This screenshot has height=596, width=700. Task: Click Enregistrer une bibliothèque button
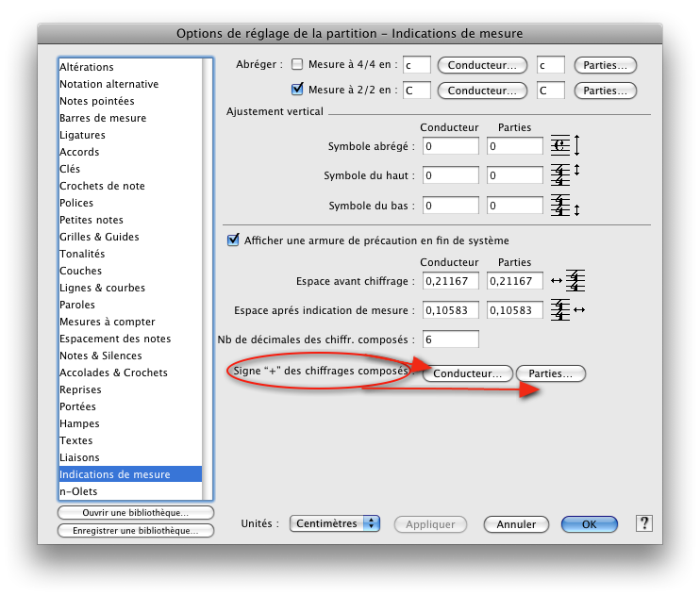coord(136,531)
